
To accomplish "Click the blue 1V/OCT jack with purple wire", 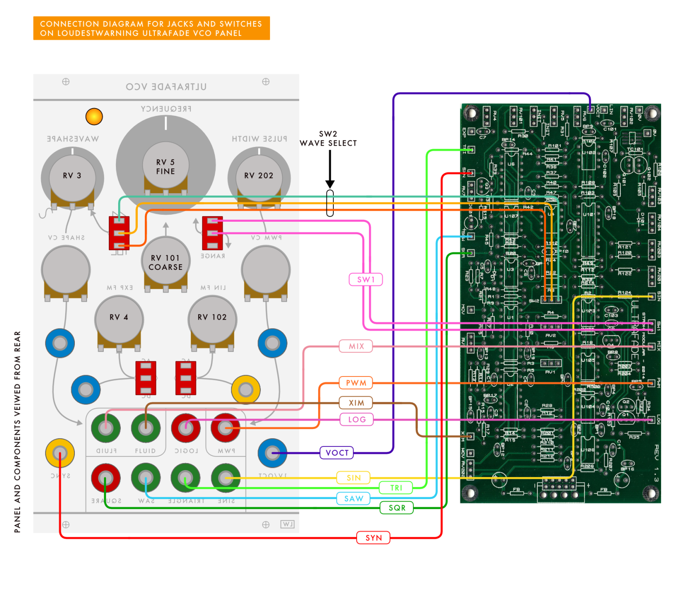I will 272,453.
